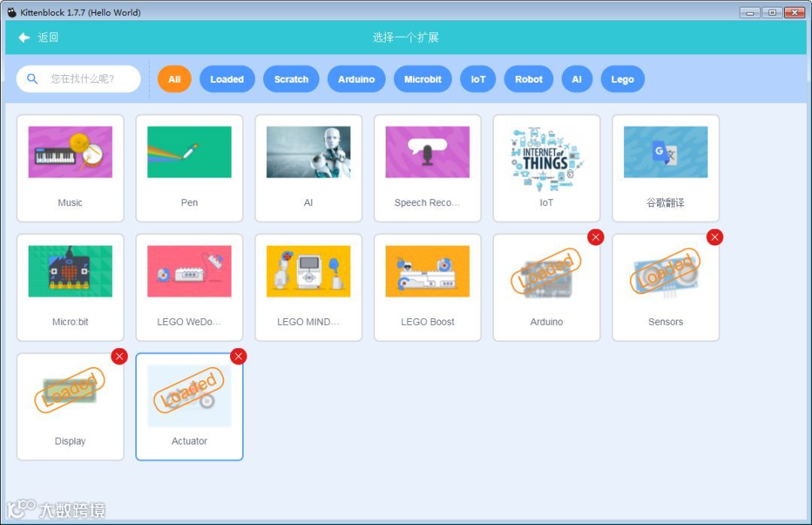Open the LEGO WeDo extension card
The height and width of the screenshot is (525, 812).
coord(189,287)
